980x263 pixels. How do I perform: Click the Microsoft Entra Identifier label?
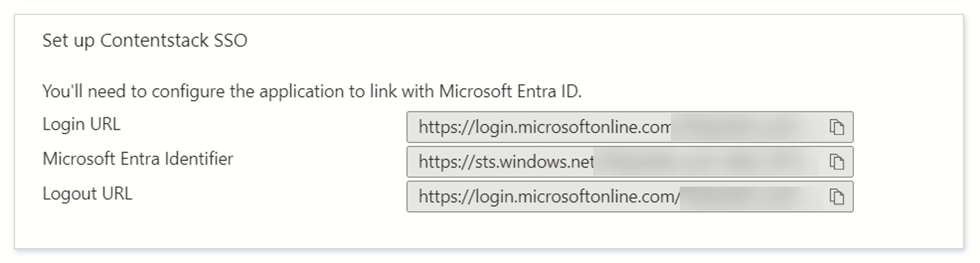(x=138, y=159)
